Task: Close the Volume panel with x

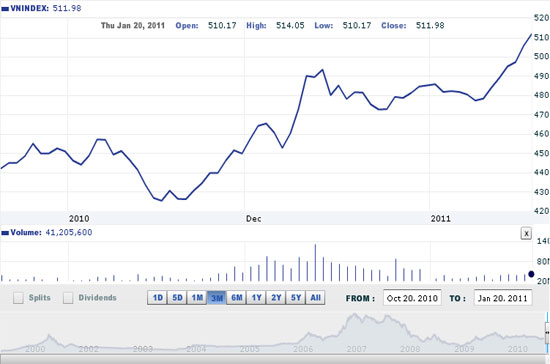Action: pos(526,234)
